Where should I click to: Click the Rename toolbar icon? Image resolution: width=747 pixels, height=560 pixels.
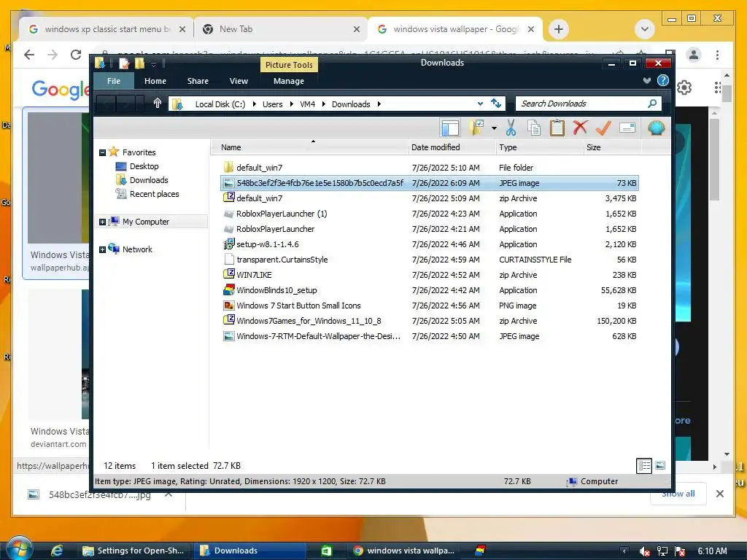(x=627, y=128)
